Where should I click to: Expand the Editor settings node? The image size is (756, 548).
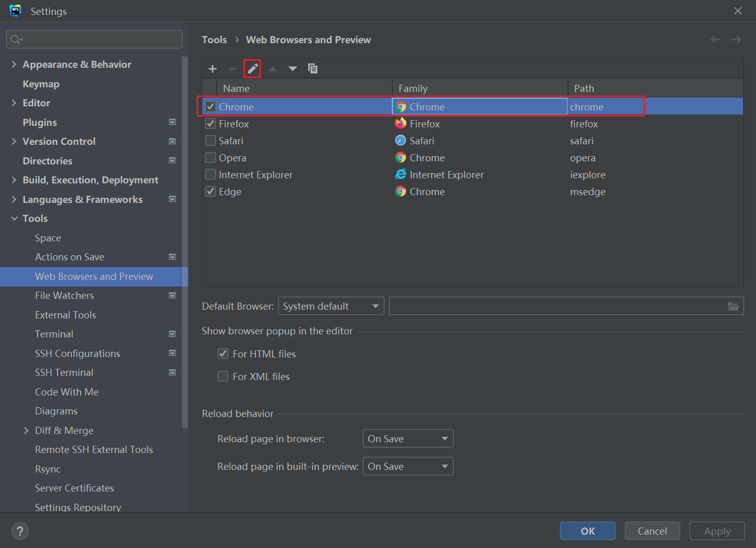pos(14,103)
